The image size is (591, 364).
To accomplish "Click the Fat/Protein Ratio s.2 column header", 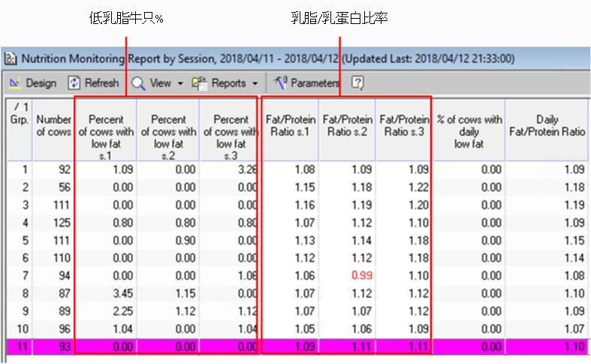I will [x=346, y=126].
